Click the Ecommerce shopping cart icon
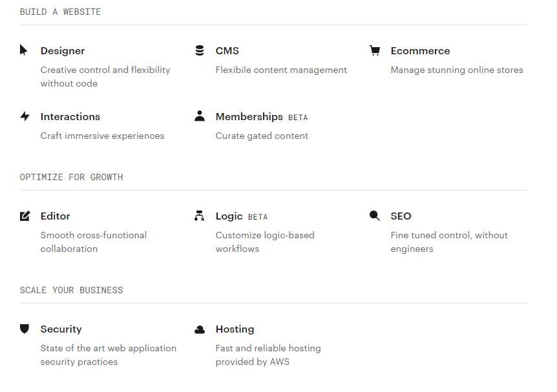 coord(375,50)
